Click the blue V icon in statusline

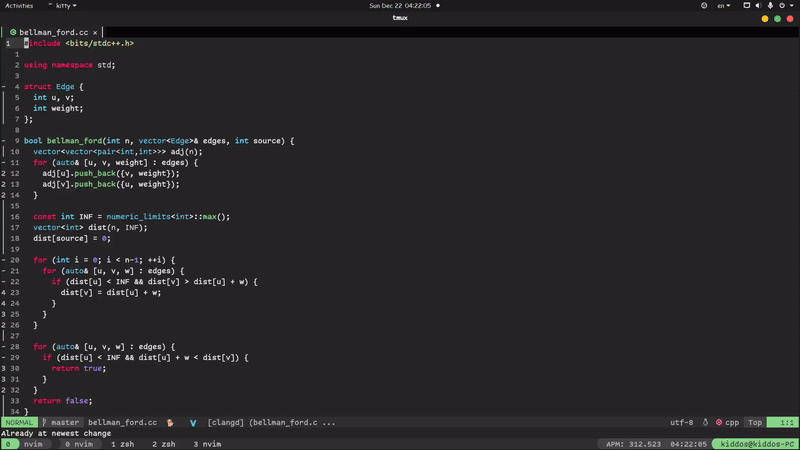pyautogui.click(x=193, y=423)
